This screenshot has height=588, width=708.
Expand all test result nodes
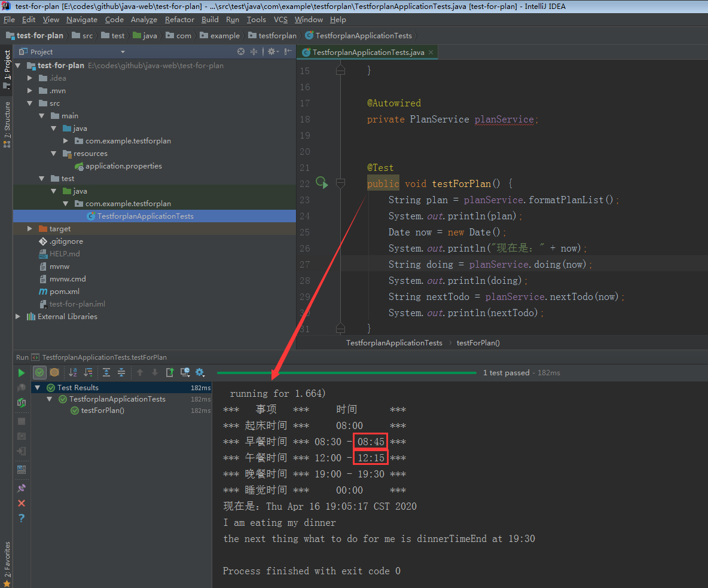tap(106, 373)
